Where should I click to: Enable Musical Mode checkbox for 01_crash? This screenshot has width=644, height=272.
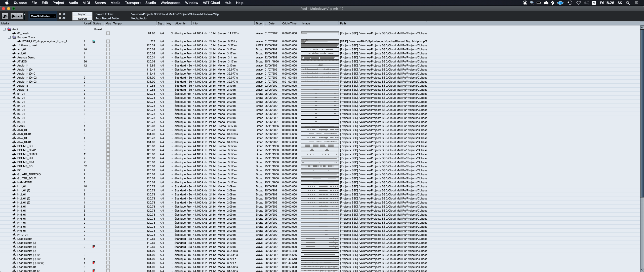click(x=108, y=33)
